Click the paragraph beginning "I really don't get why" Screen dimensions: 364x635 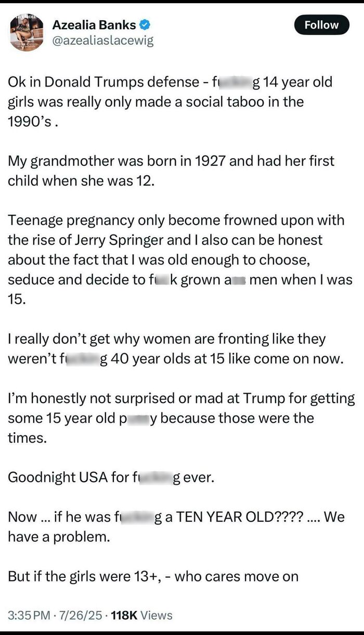pos(176,349)
